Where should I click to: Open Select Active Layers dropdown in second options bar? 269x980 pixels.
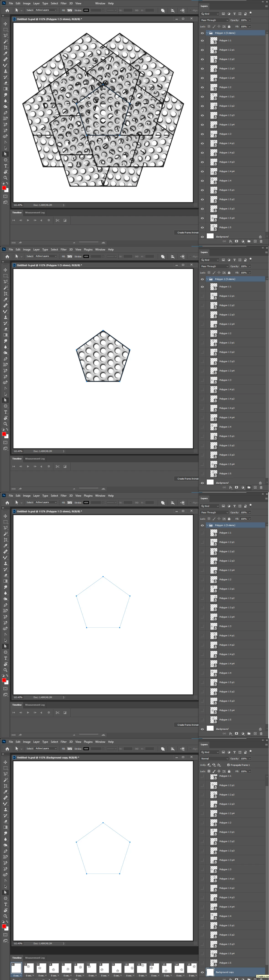pyautogui.click(x=46, y=256)
